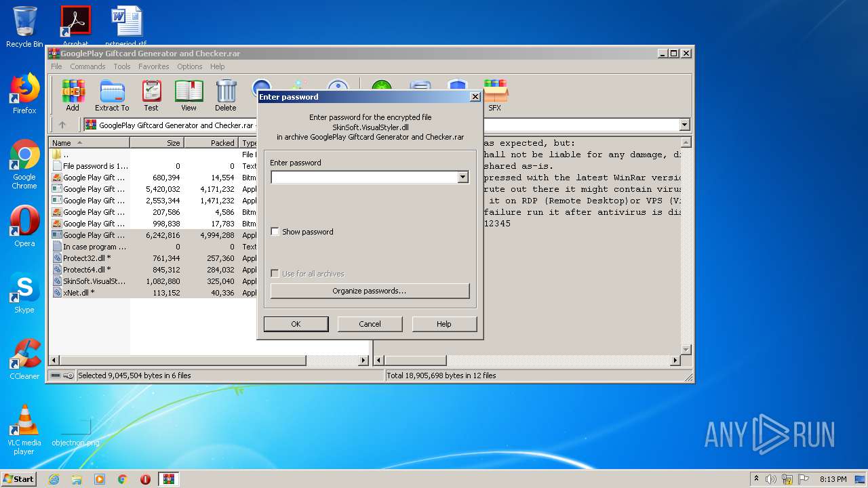Screen dimensions: 868x488
Task: Click the Add toolbar icon in WinRAR
Action: [73, 96]
